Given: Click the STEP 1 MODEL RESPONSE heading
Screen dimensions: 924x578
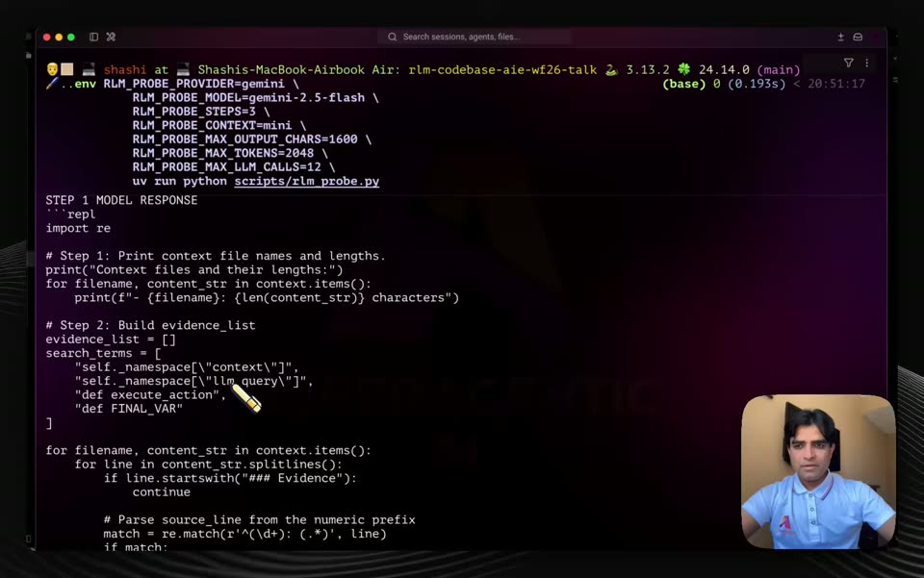Looking at the screenshot, I should tap(121, 200).
